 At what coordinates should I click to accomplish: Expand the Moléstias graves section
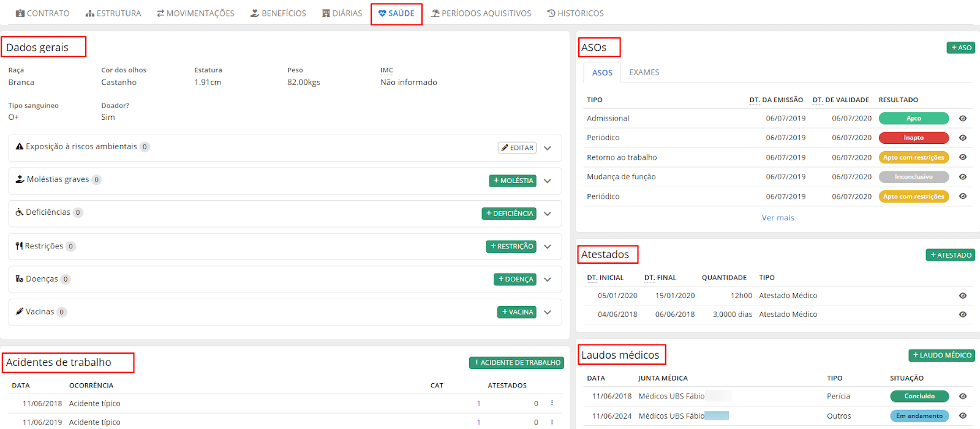548,181
